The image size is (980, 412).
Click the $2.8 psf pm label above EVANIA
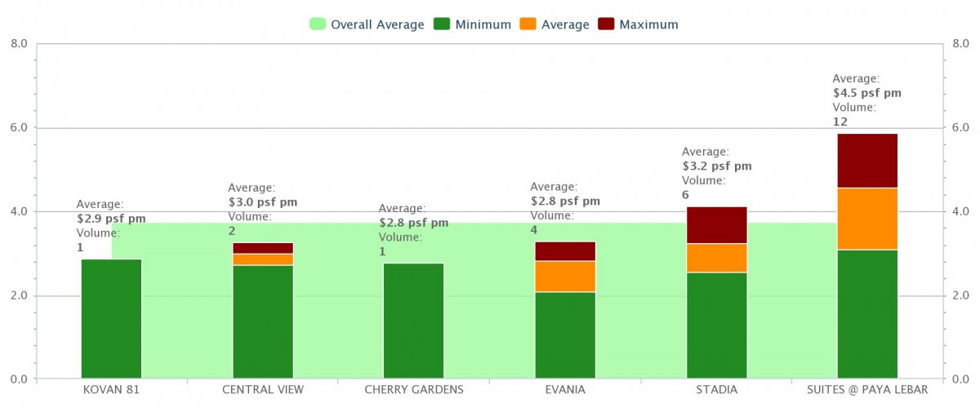[565, 202]
